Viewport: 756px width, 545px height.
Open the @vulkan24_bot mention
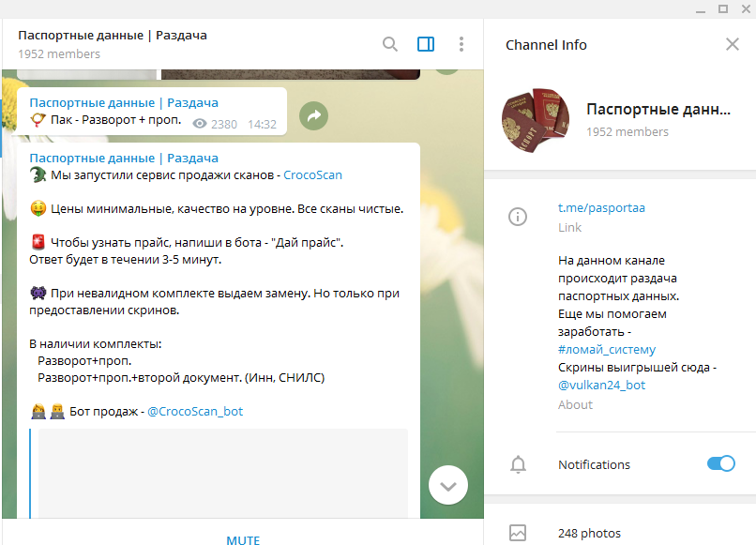pyautogui.click(x=602, y=385)
